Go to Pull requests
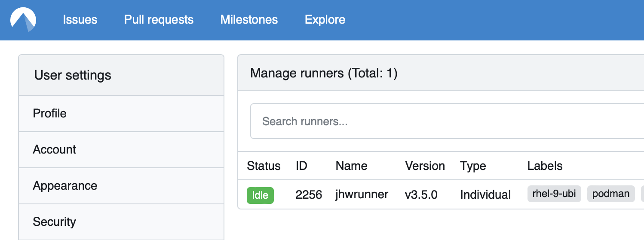Screen dimensions: 644x240 coord(159,20)
